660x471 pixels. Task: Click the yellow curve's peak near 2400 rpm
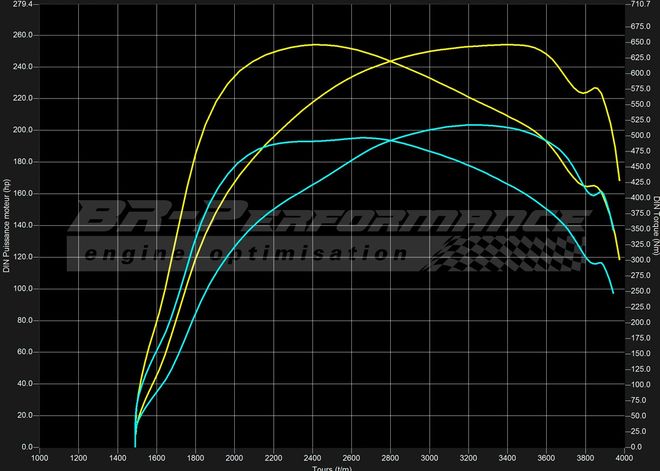(x=315, y=44)
